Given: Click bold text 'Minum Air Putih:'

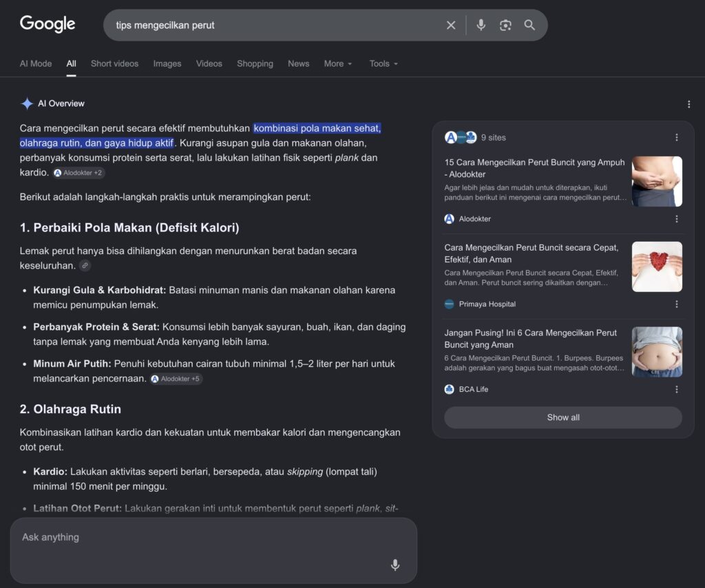Looking at the screenshot, I should click(x=72, y=364).
